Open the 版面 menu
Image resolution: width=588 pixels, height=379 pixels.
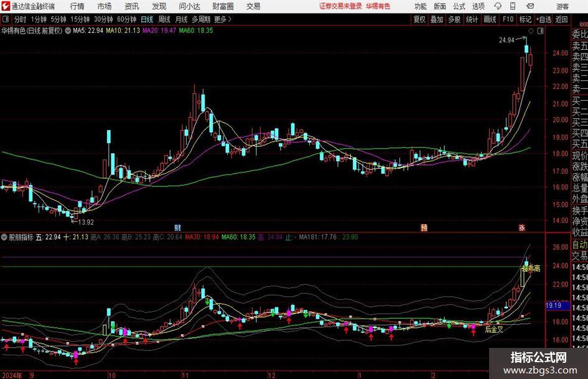pos(439,6)
